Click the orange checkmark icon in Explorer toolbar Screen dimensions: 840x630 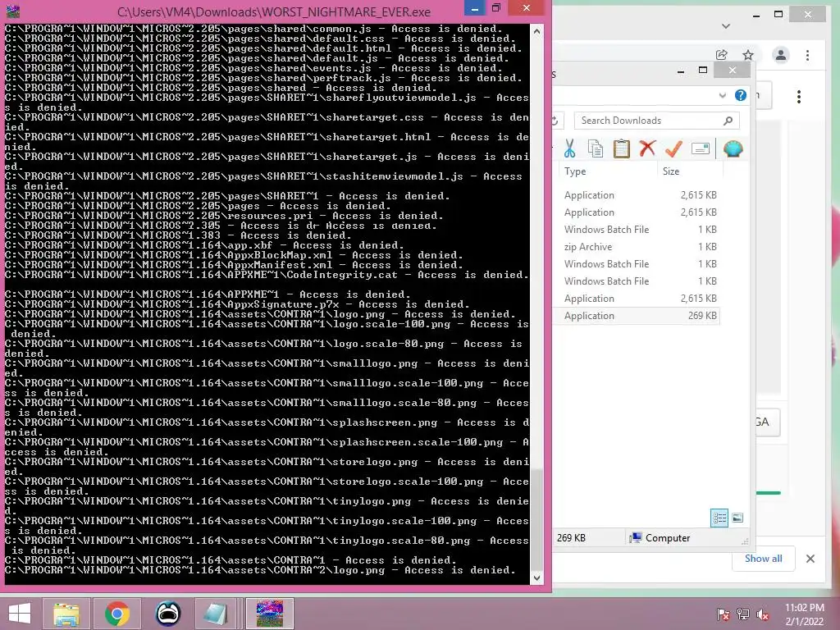coord(673,148)
